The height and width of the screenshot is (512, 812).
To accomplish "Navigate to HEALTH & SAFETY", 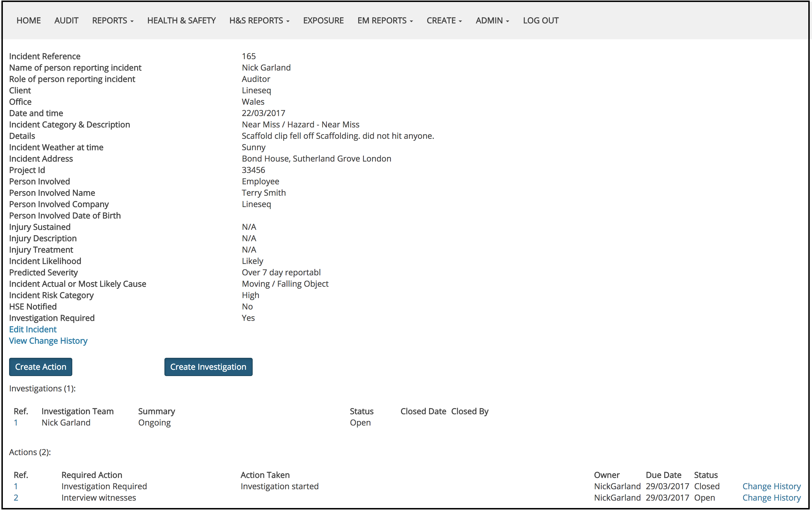I will click(182, 20).
